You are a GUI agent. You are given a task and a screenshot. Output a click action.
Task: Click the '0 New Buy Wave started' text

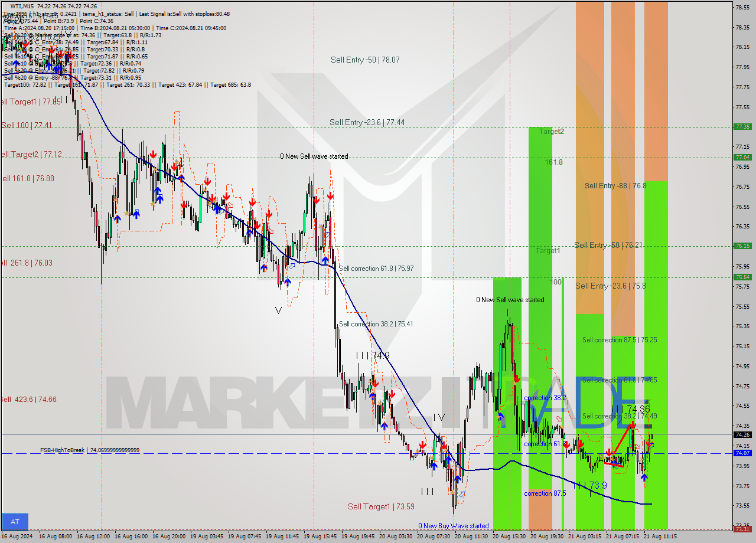coord(454,526)
